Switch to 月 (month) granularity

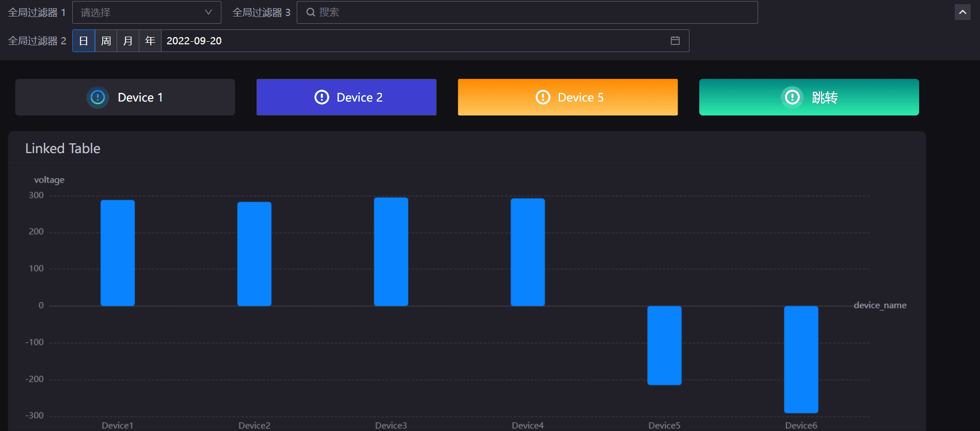pos(128,41)
